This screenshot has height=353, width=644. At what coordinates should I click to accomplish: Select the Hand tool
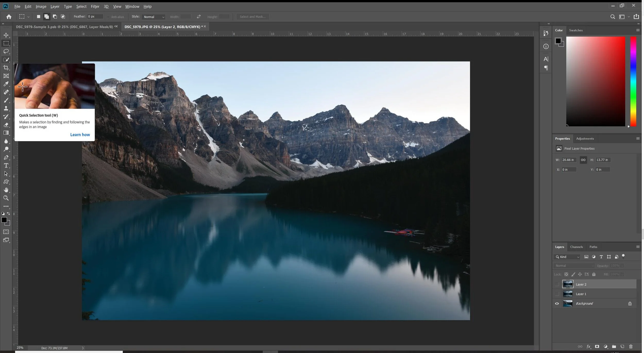(x=6, y=190)
